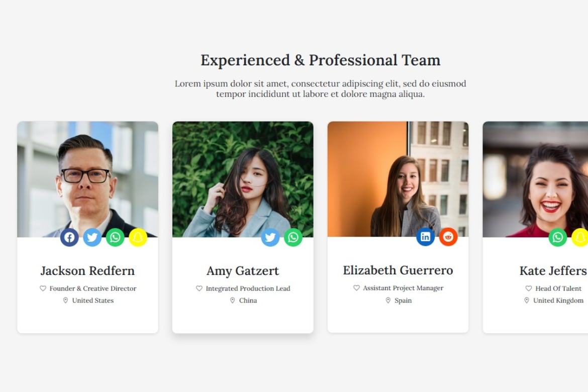Open Kate Jeffers' WhatsApp icon
Viewport: 588px width, 392px height.
pos(558,237)
